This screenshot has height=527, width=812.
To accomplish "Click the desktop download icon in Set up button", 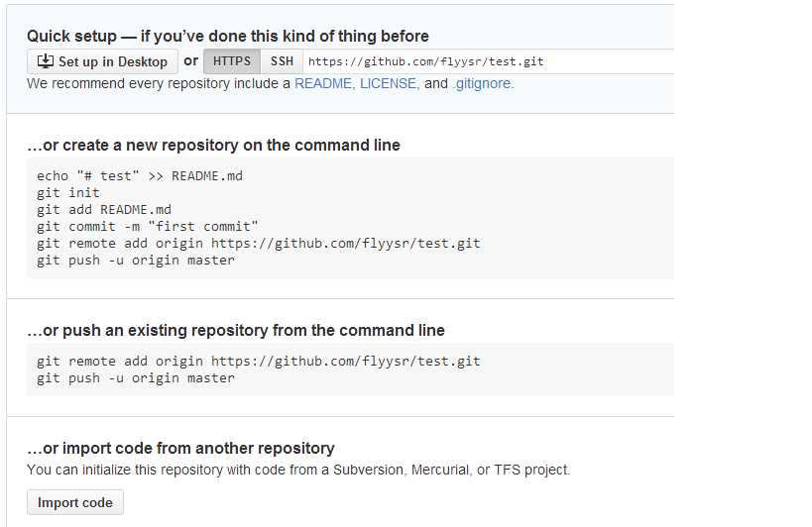I will [x=46, y=61].
